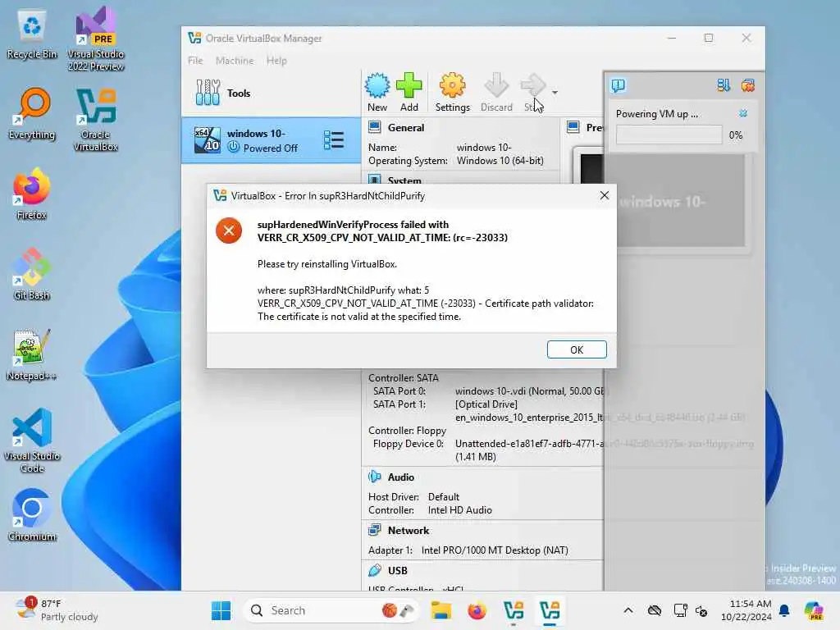This screenshot has height=630, width=840.
Task: Click the Audio section header
Action: coord(400,477)
